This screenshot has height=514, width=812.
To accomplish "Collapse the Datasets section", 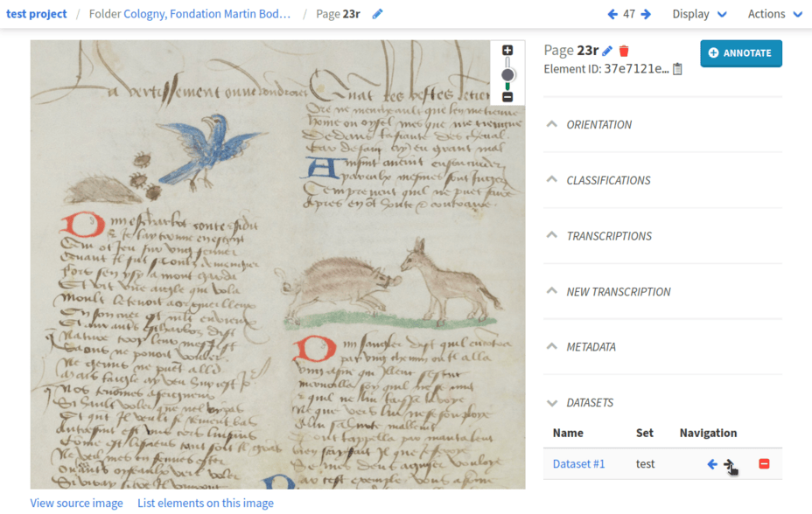I will coord(590,403).
